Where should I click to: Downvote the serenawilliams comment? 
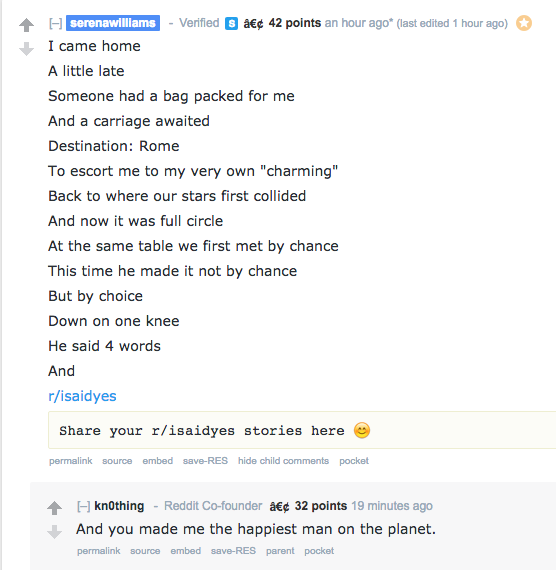tap(27, 49)
